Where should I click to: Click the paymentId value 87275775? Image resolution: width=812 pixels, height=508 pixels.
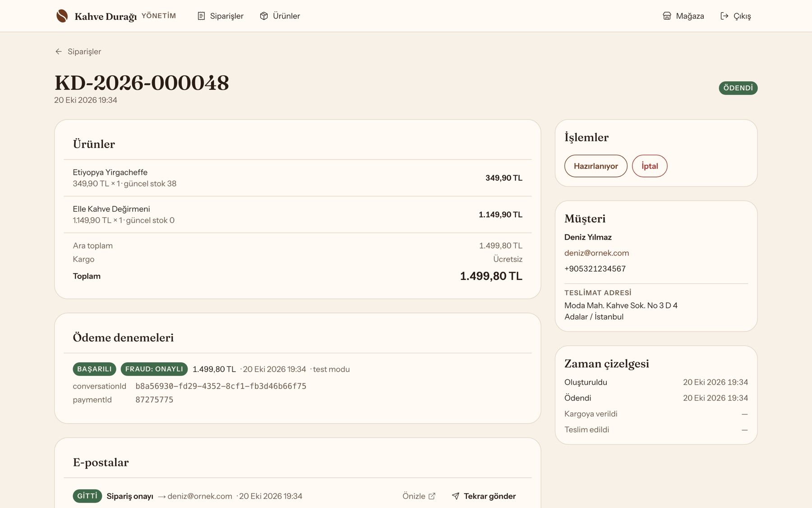(154, 400)
